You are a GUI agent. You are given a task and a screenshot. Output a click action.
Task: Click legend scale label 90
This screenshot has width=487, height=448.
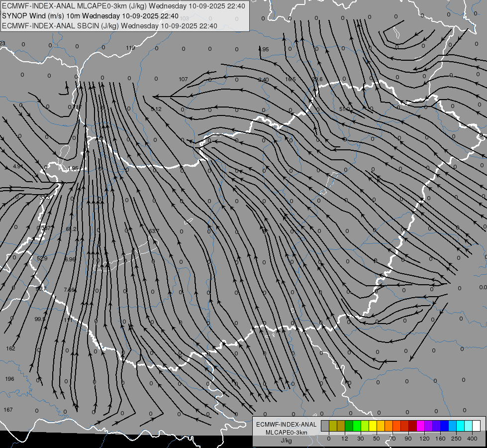[x=408, y=439]
